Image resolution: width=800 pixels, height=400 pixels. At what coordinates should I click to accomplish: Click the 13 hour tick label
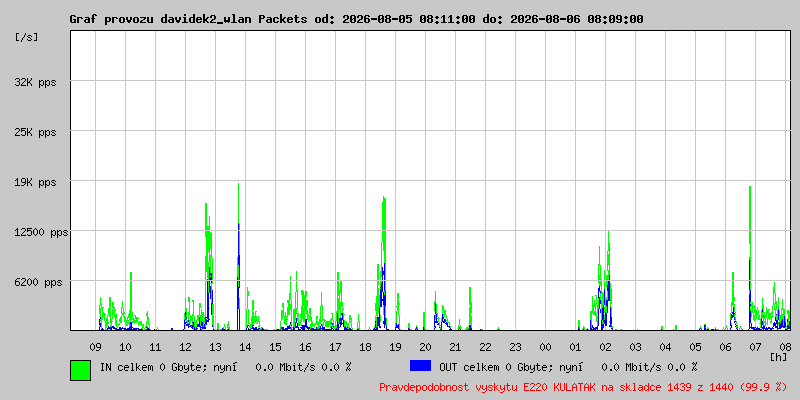215,347
